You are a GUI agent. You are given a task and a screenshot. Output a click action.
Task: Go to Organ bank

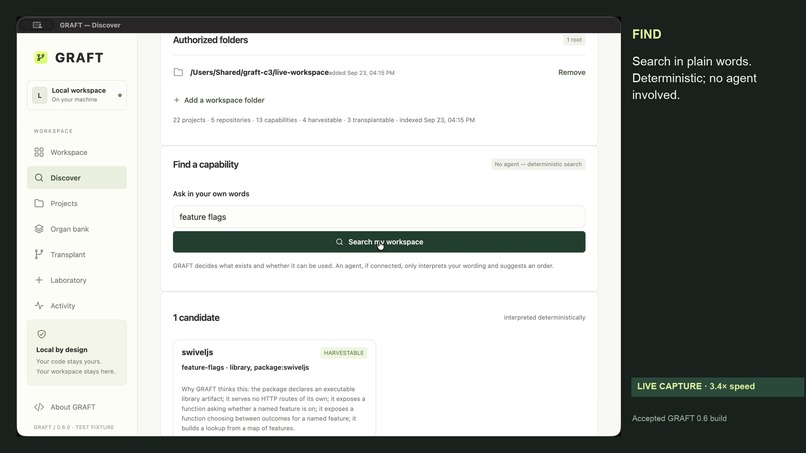pyautogui.click(x=77, y=229)
